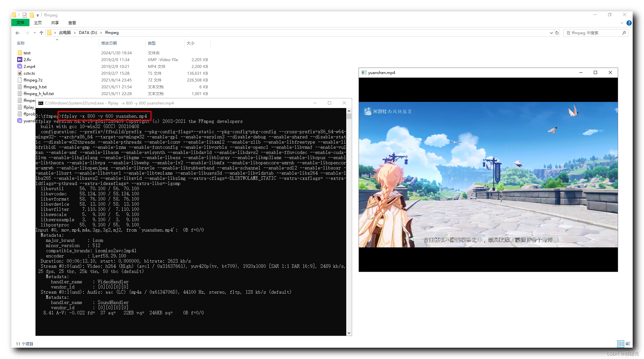Click the cmd.exe icon in the console title bar
Viewport: 644px width, 359px height.
point(40,103)
